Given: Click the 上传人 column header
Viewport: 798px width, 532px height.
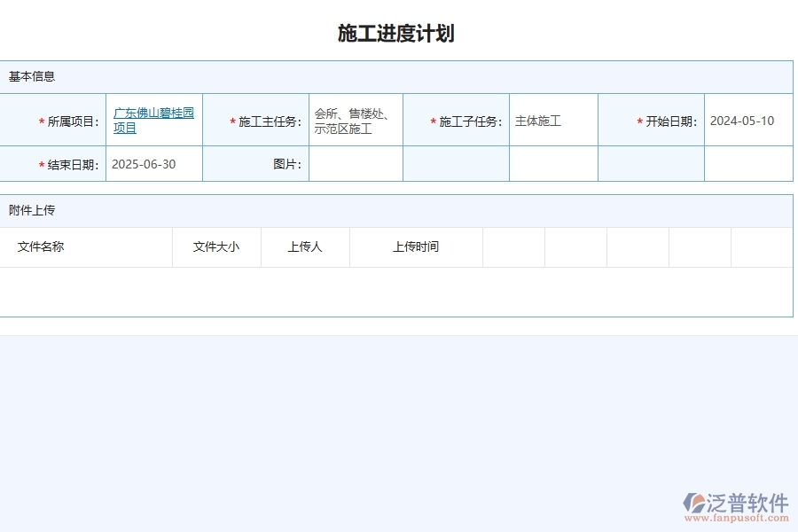Looking at the screenshot, I should (x=305, y=247).
